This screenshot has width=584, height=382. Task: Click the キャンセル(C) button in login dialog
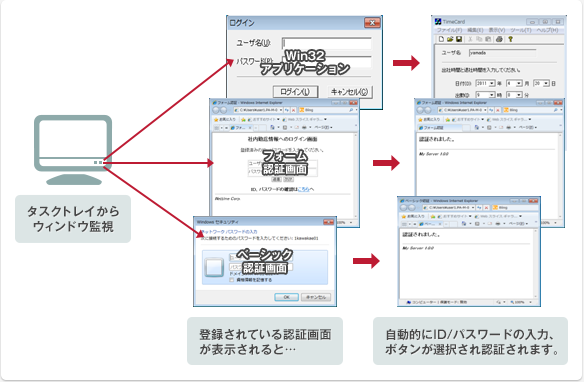[349, 92]
